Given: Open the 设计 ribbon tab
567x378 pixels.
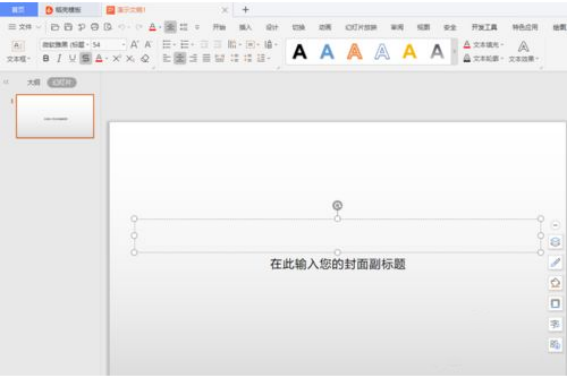Looking at the screenshot, I should pyautogui.click(x=272, y=27).
